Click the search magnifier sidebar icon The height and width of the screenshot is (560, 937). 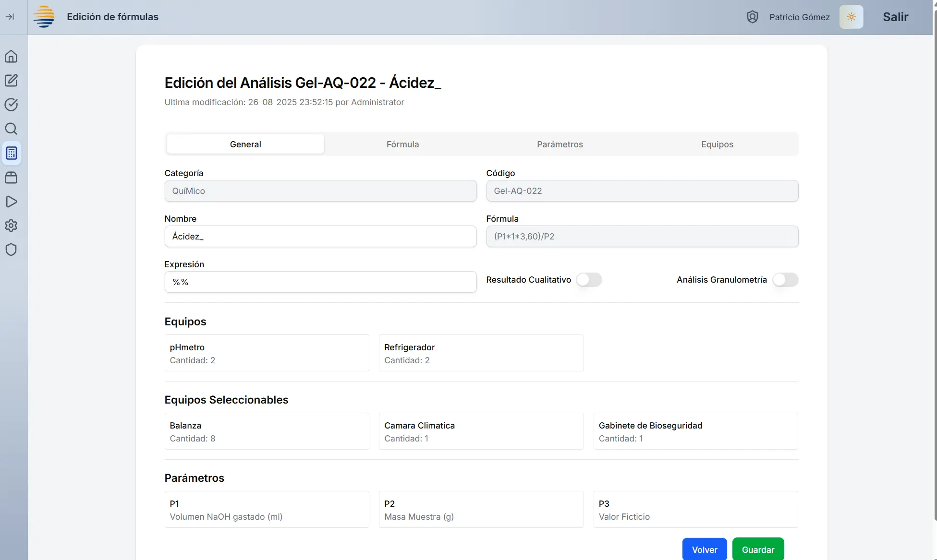[11, 129]
